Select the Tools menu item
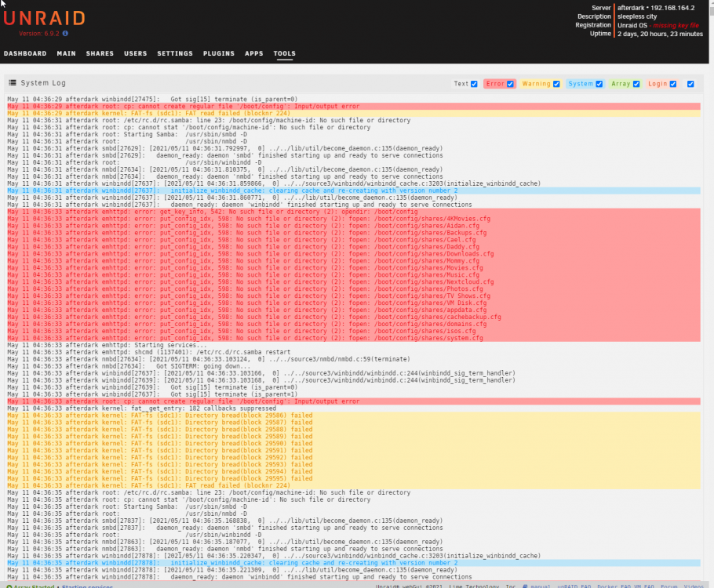Image resolution: width=714 pixels, height=588 pixels. pyautogui.click(x=285, y=53)
